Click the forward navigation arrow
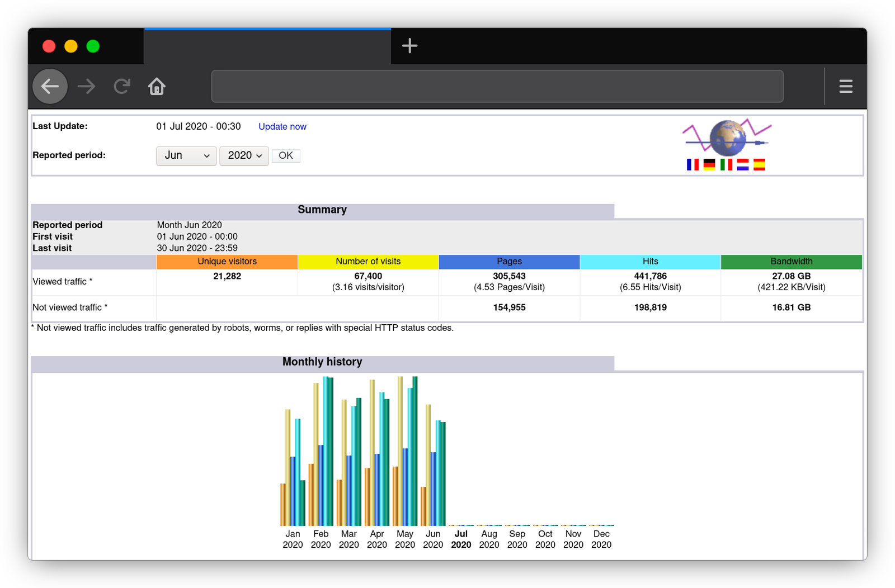This screenshot has height=588, width=895. (x=86, y=86)
